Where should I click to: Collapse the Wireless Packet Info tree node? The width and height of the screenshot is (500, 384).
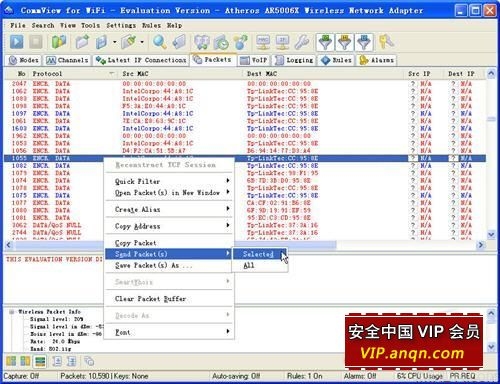[x=12, y=312]
